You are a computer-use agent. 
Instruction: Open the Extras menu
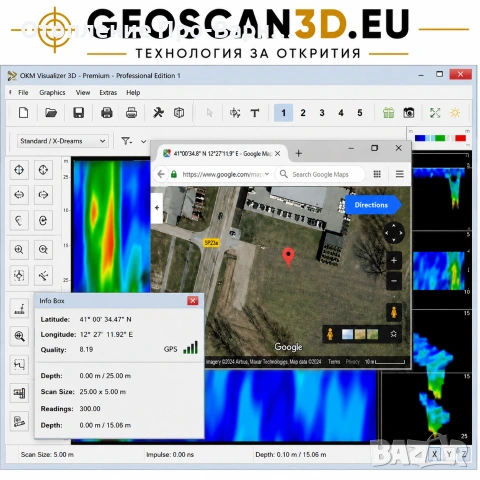pyautogui.click(x=108, y=92)
